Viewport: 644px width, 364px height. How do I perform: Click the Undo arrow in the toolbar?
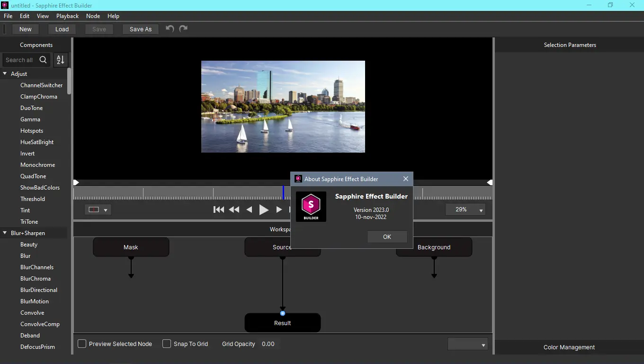pyautogui.click(x=170, y=29)
